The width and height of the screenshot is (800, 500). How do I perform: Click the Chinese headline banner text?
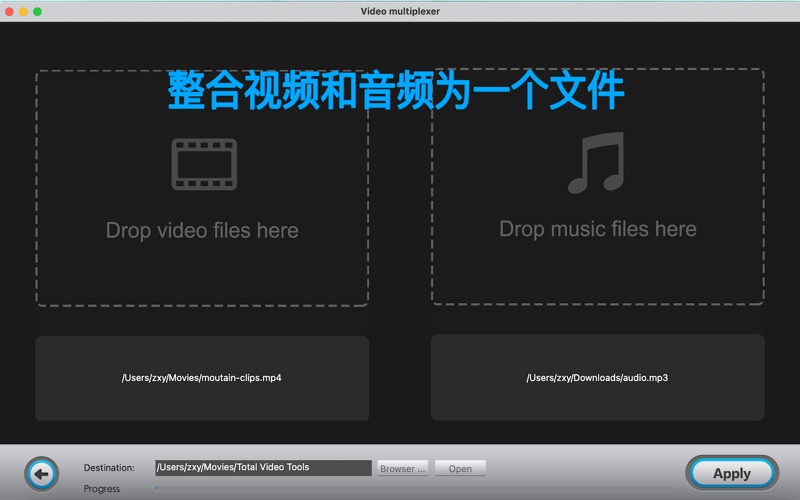click(x=396, y=91)
